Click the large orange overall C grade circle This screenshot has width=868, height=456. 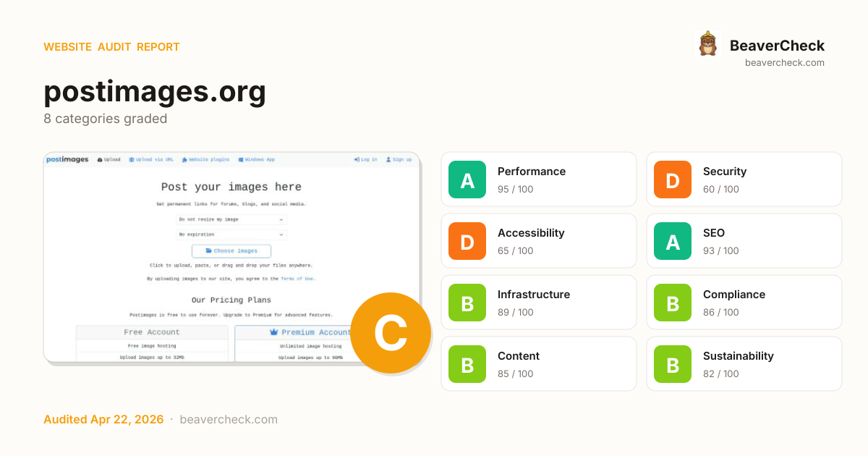[x=391, y=334]
